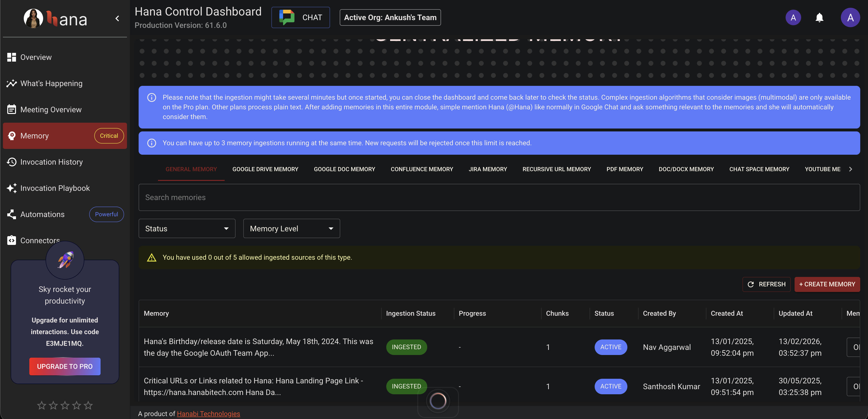Focus the Search memories field
The height and width of the screenshot is (419, 868).
[499, 198]
